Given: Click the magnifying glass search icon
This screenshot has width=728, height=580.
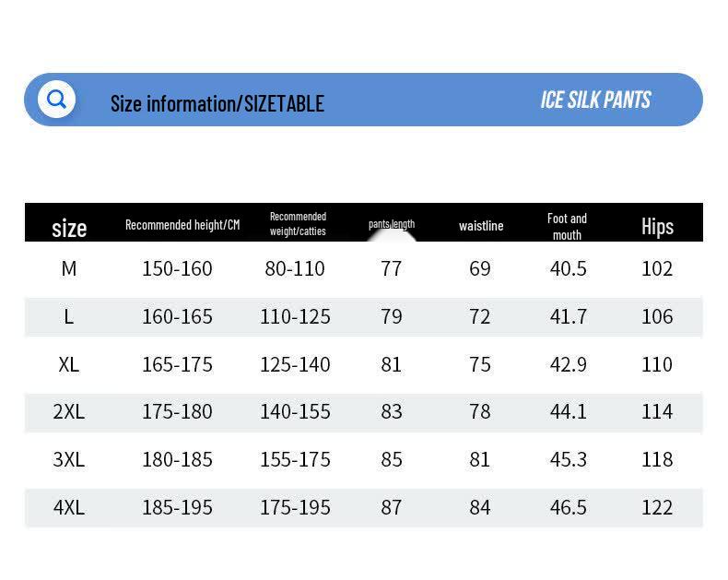Looking at the screenshot, I should pyautogui.click(x=56, y=100).
